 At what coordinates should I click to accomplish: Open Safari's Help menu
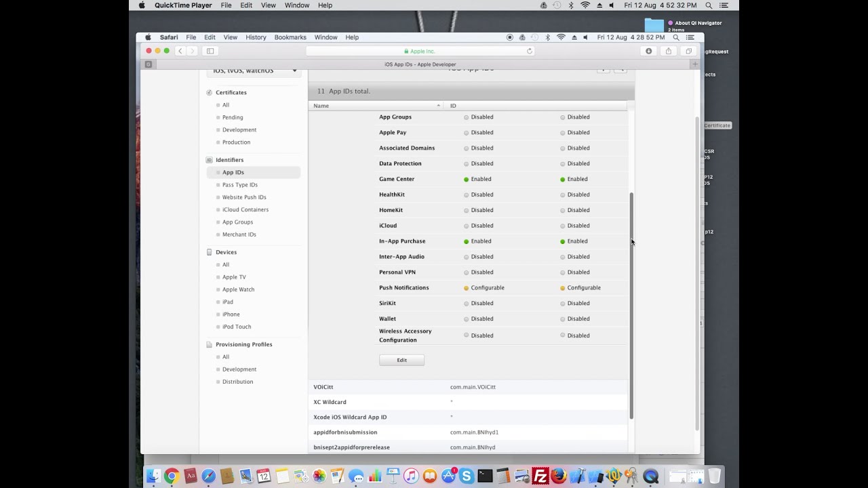pyautogui.click(x=352, y=37)
